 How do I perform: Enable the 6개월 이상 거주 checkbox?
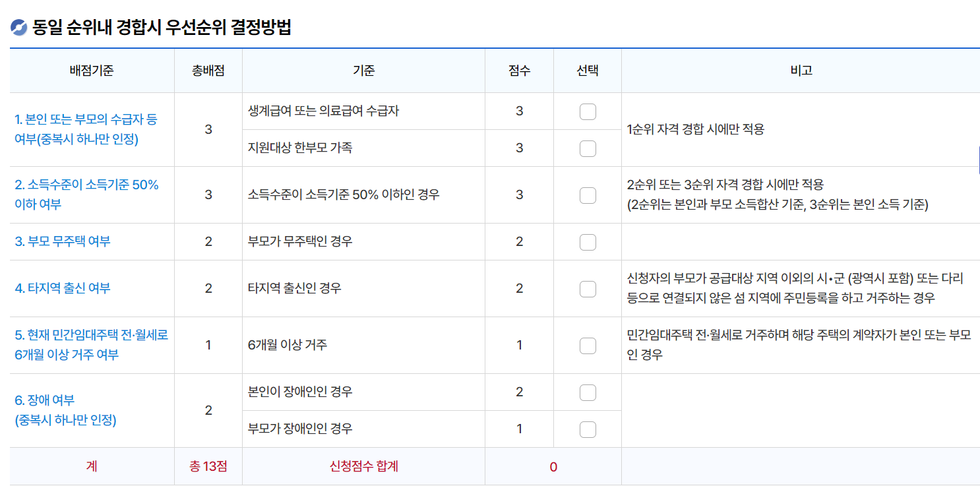(587, 345)
